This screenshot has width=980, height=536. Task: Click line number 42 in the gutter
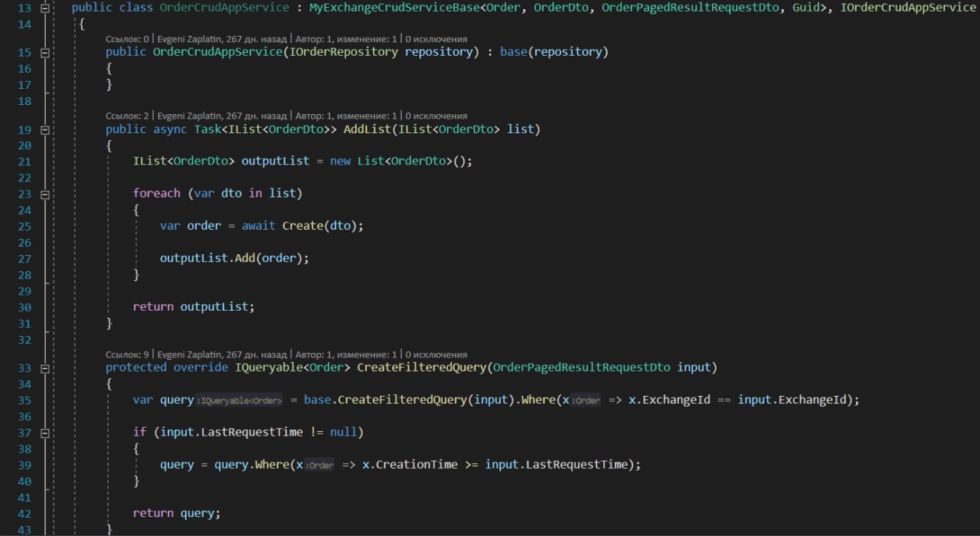click(x=24, y=513)
